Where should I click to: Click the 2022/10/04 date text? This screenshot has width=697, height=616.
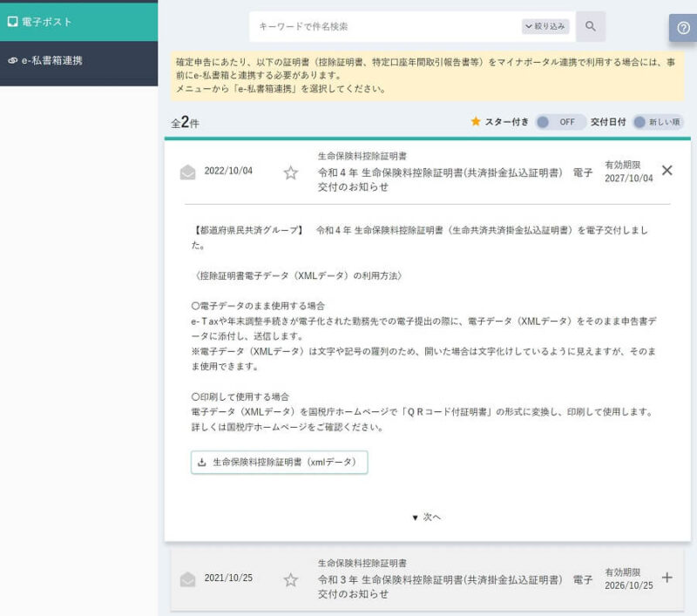coord(228,171)
